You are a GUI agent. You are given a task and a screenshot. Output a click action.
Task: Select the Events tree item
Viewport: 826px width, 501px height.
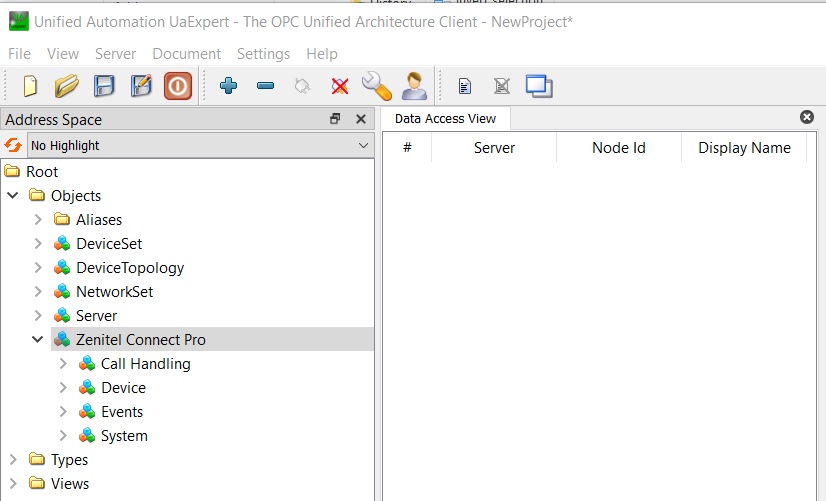click(x=122, y=411)
